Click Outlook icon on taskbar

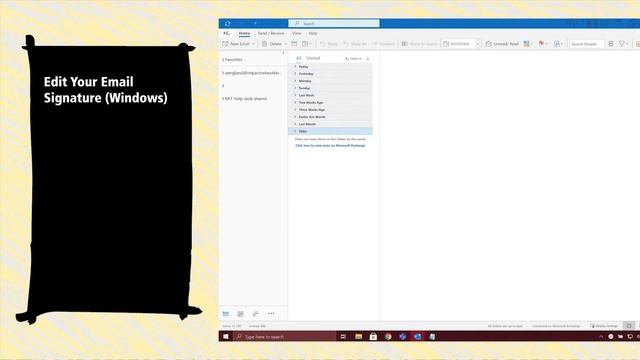point(417,336)
